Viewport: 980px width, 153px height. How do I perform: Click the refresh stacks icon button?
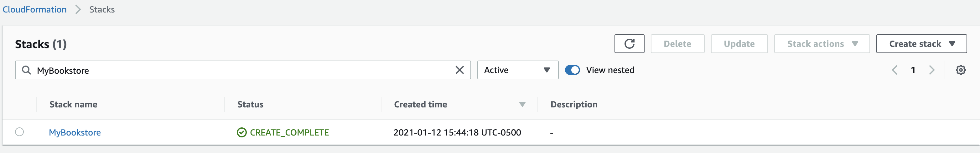[x=629, y=44]
